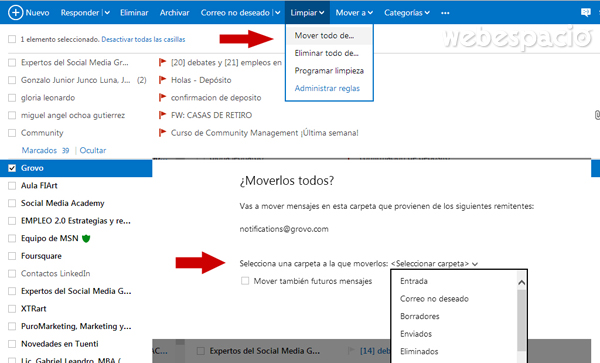Select Eliminar todo de... menu option

tap(326, 53)
